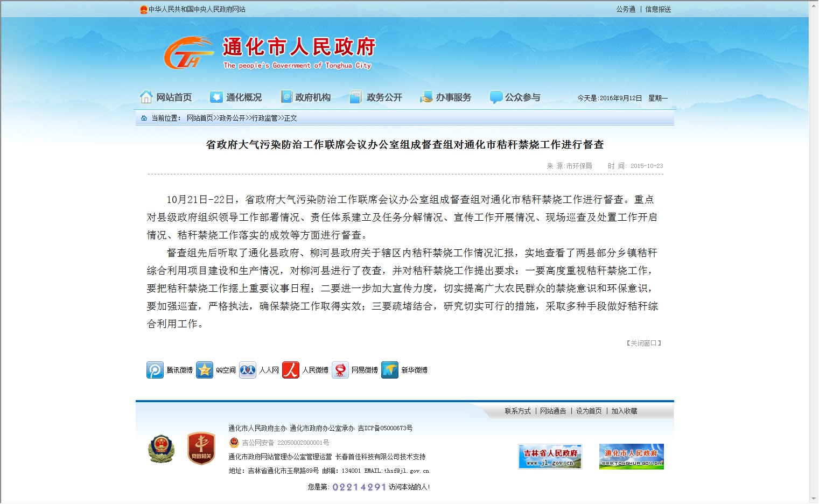Click the 人人网 share icon

[x=248, y=370]
